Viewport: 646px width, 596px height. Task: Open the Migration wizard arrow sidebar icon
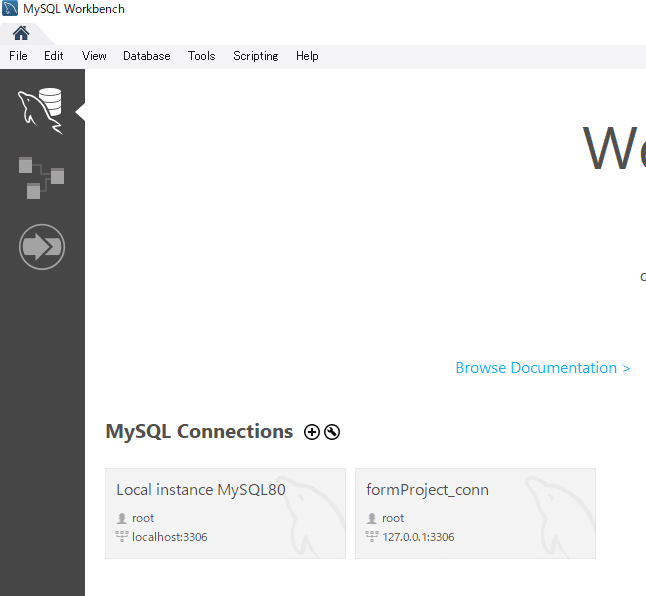42,247
